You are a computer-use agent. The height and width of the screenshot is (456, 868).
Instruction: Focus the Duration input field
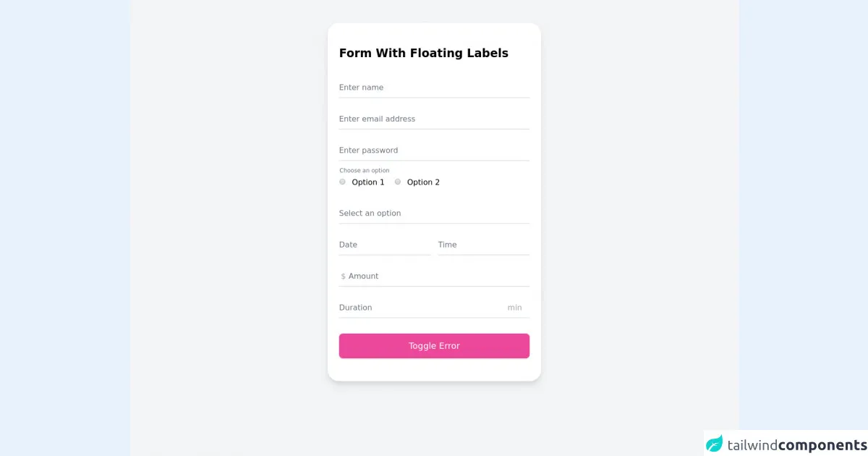point(420,308)
